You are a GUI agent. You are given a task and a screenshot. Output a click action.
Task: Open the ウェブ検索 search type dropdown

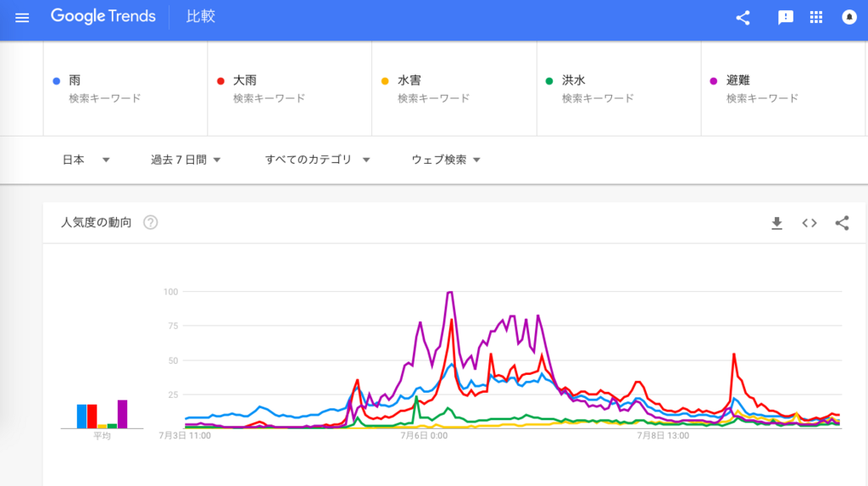446,159
